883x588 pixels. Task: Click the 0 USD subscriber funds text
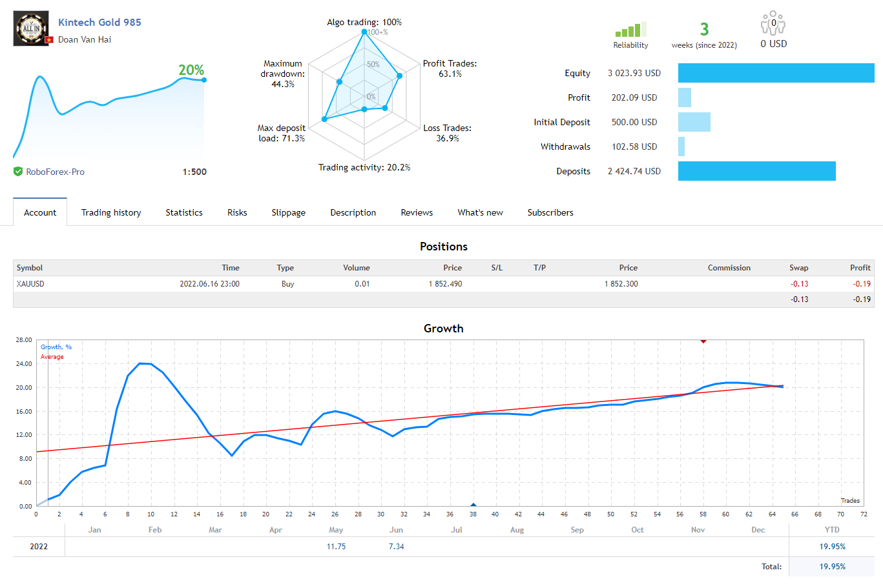pyautogui.click(x=774, y=44)
